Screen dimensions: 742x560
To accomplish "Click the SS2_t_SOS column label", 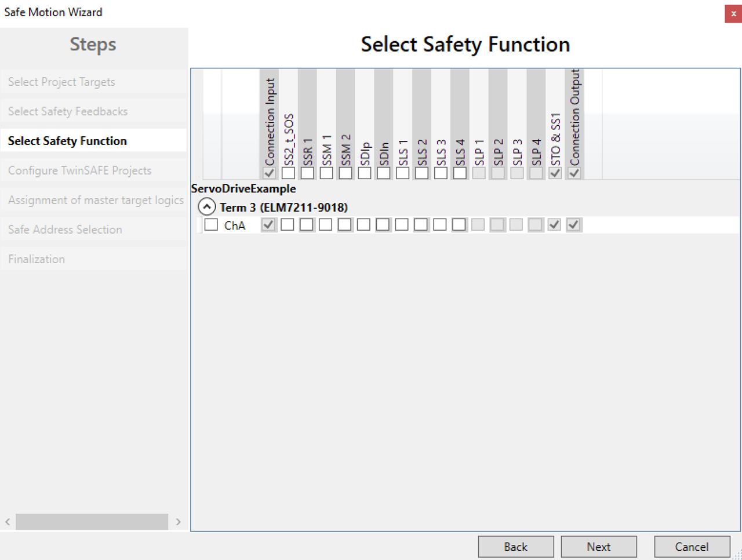I will (x=289, y=139).
